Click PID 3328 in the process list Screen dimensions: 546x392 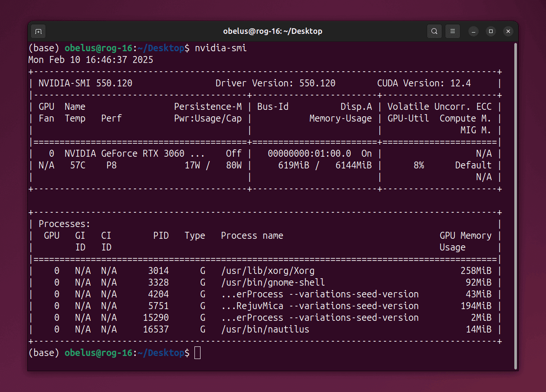point(158,283)
